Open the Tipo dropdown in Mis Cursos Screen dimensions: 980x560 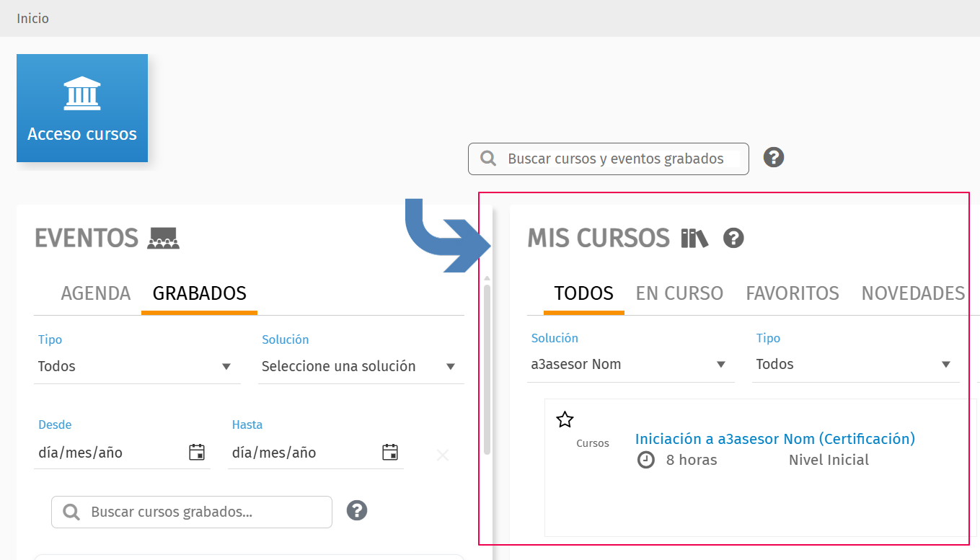pos(856,364)
